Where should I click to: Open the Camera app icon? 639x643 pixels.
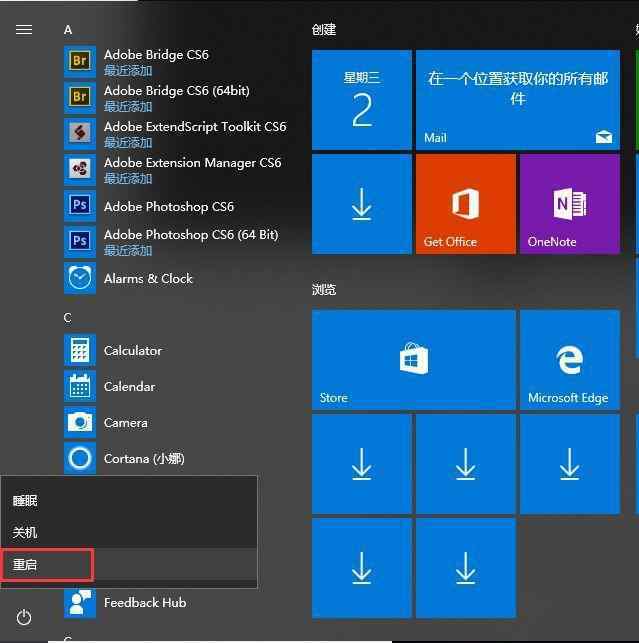[80, 422]
